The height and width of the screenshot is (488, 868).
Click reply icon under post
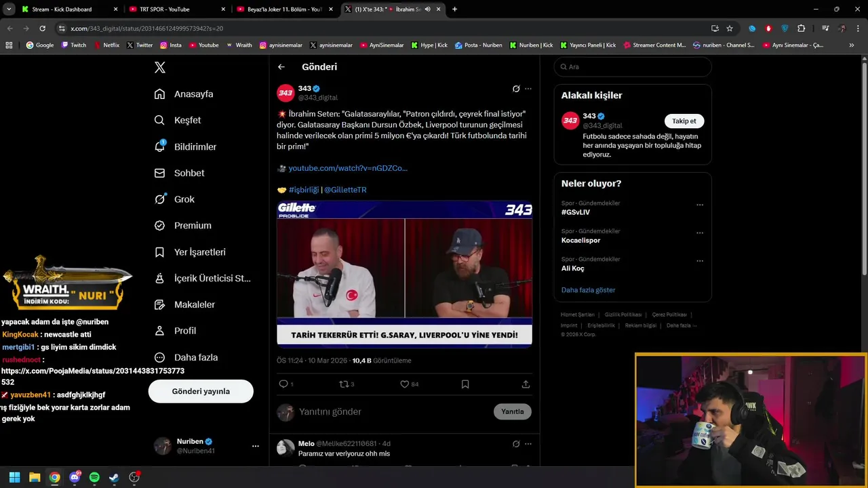(x=284, y=384)
